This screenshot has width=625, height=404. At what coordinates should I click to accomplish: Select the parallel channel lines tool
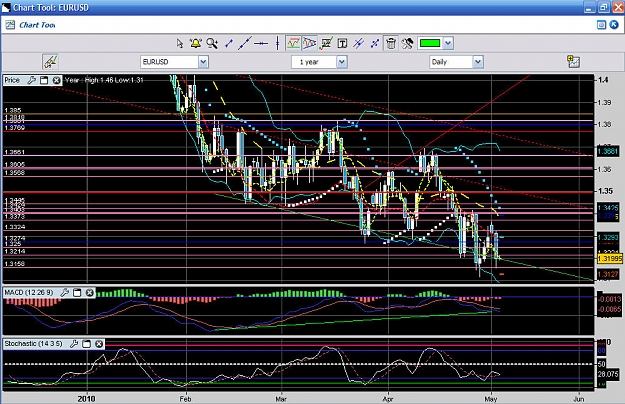pyautogui.click(x=358, y=43)
